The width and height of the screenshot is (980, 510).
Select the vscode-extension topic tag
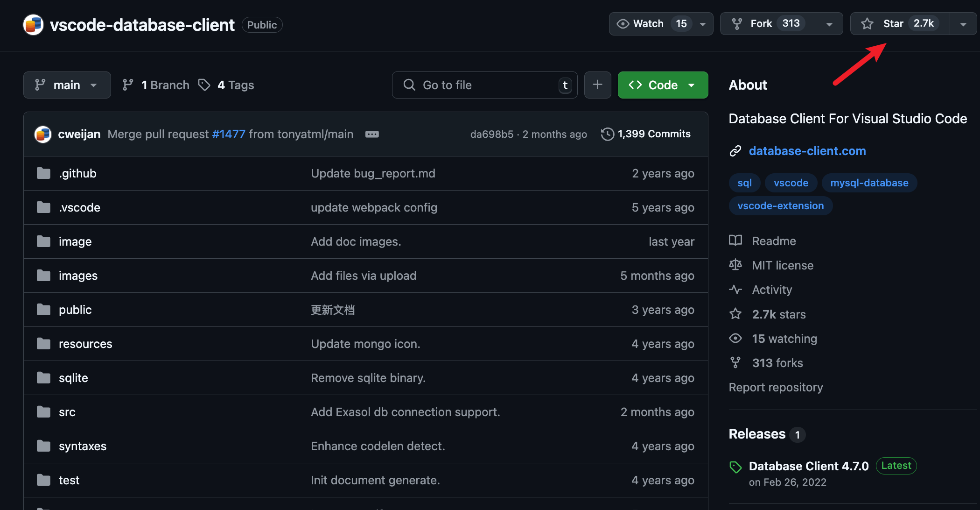click(781, 205)
